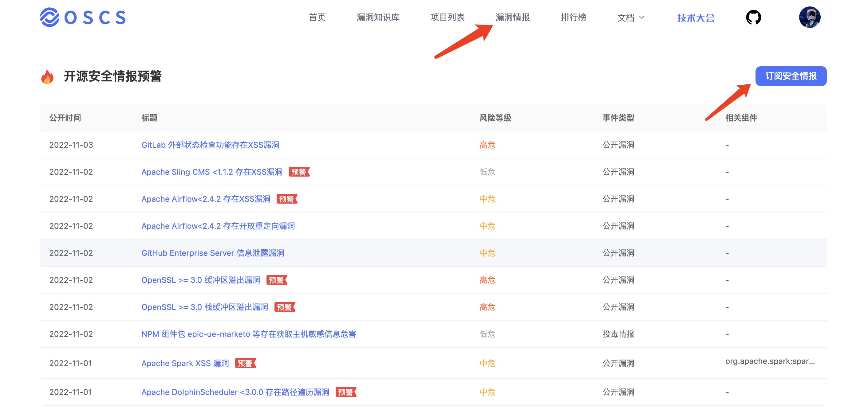
Task: Open the 技术大会 link
Action: tap(696, 18)
